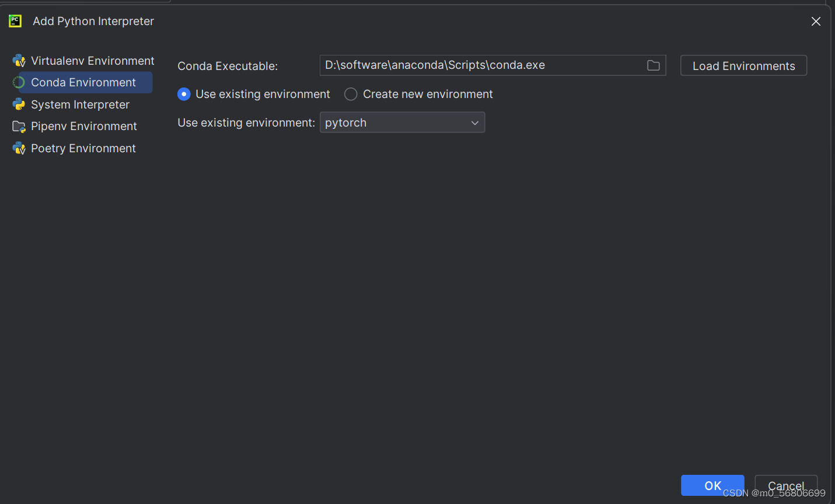Click the Conda Executable label text
The height and width of the screenshot is (504, 835).
click(x=228, y=66)
